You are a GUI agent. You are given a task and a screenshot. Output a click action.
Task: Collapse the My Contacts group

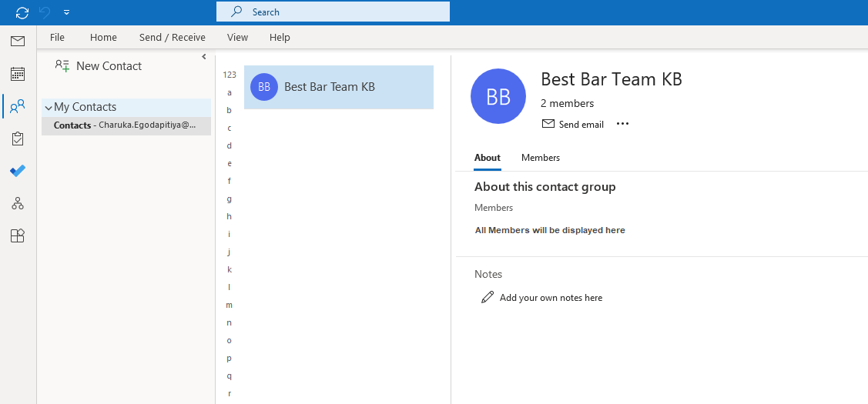point(49,108)
